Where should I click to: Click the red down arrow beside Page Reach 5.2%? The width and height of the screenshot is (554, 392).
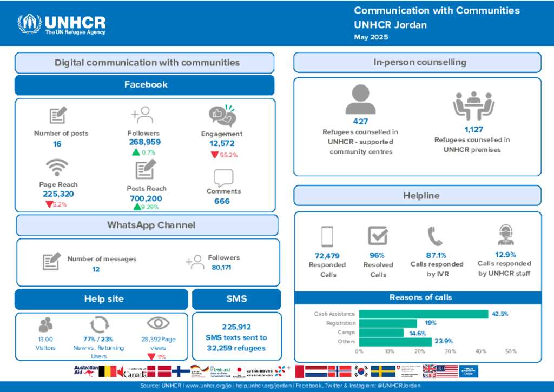click(x=49, y=204)
